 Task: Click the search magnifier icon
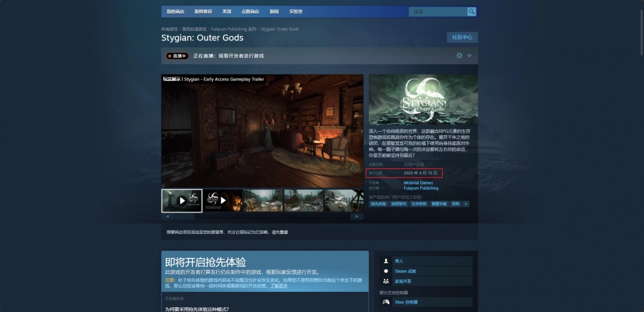click(472, 12)
